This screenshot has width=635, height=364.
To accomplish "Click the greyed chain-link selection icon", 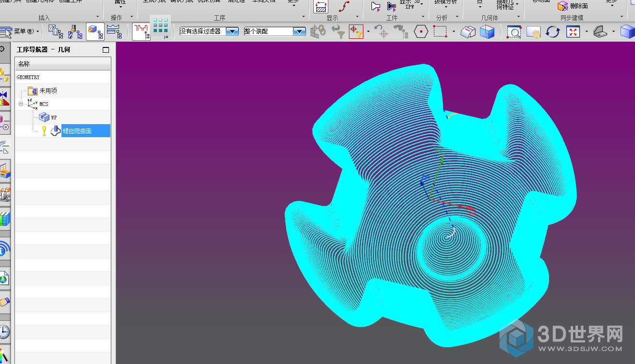I will 318,32.
